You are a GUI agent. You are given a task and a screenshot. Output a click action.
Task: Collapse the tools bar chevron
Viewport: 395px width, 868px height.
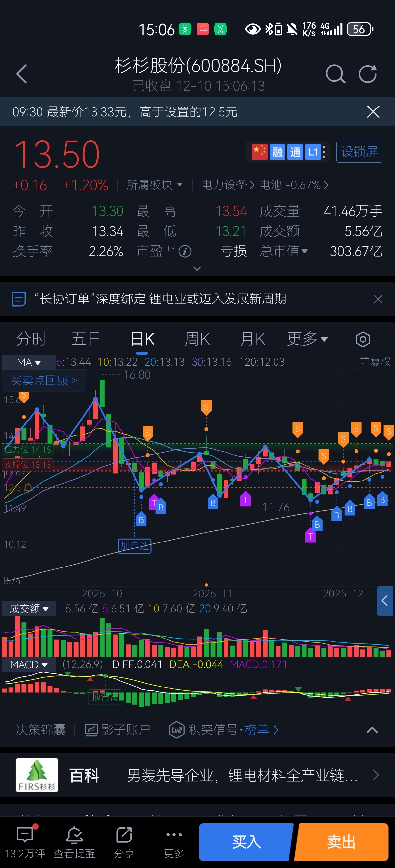[x=372, y=730]
